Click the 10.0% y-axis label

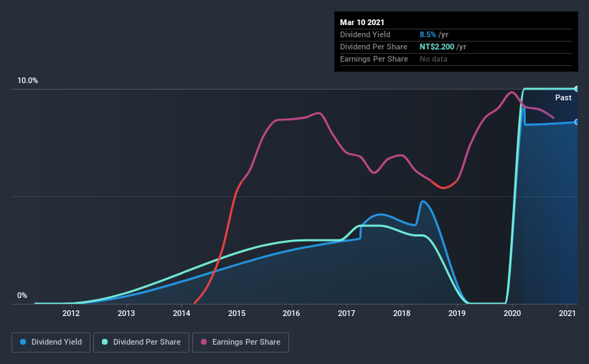point(28,81)
